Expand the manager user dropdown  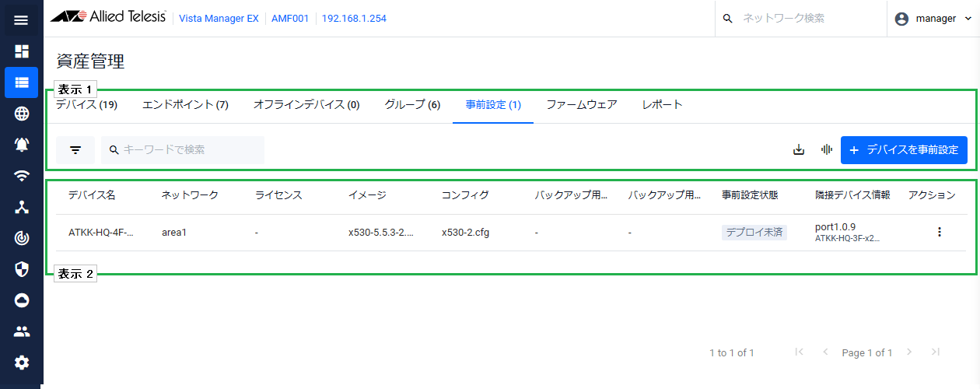click(x=933, y=19)
